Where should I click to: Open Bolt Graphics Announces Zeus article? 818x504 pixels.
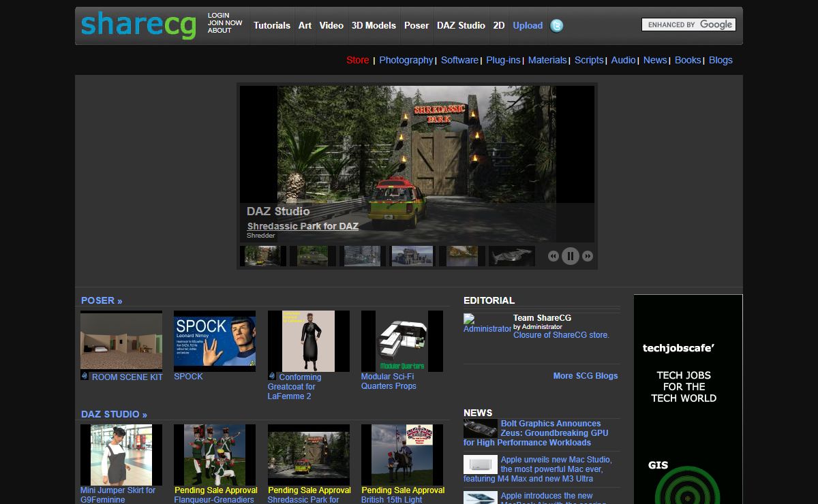536,432
